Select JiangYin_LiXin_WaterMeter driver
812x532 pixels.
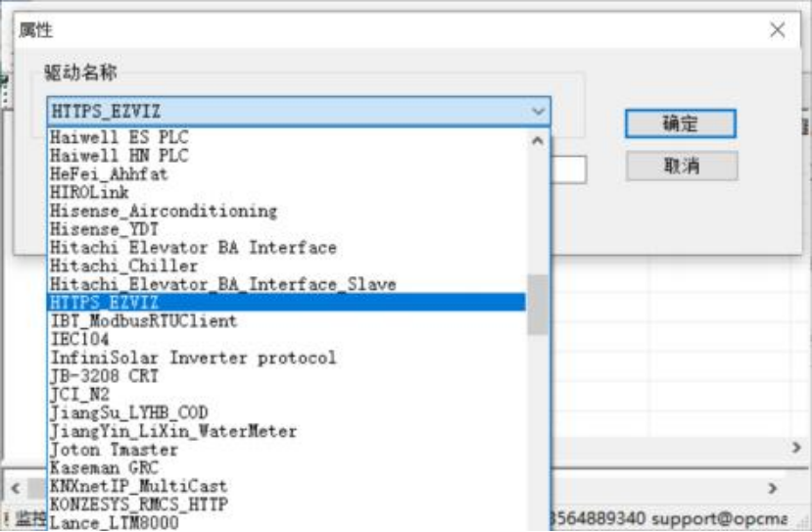pos(286,431)
